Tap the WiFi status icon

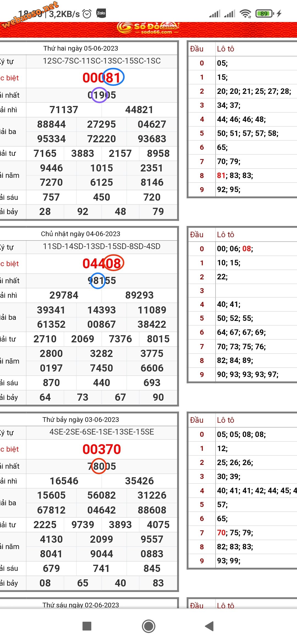click(245, 13)
